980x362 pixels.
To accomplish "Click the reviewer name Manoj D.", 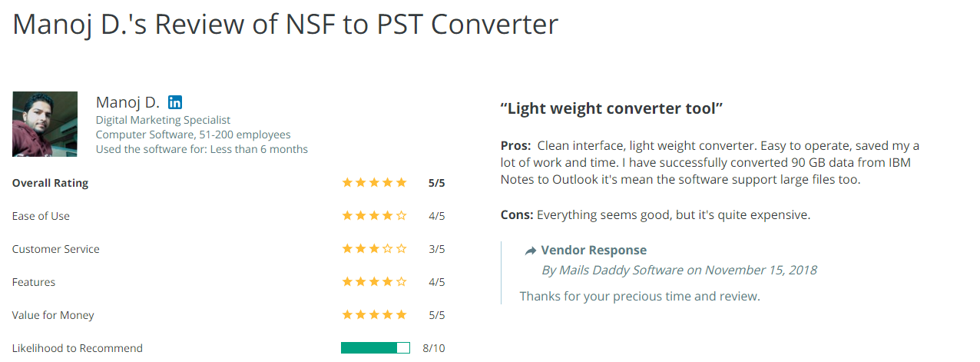I will [x=127, y=101].
